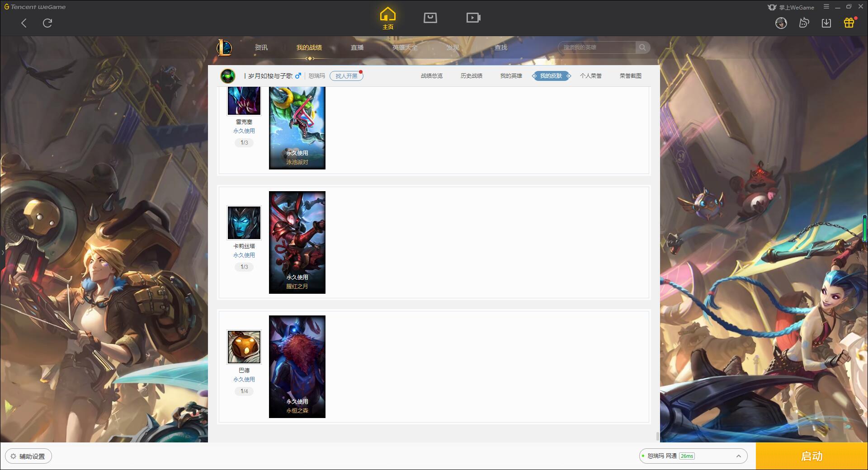Switch to 荣誉截图 sub-tab

[x=631, y=76]
